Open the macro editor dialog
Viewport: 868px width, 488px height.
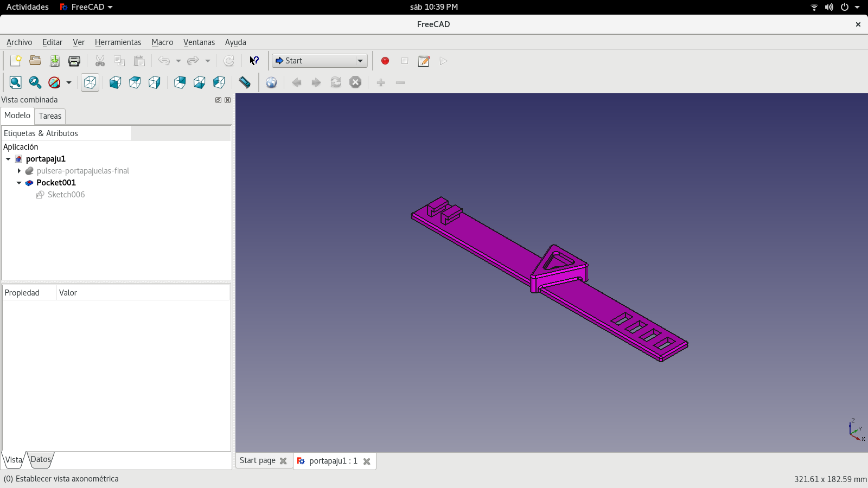click(424, 61)
